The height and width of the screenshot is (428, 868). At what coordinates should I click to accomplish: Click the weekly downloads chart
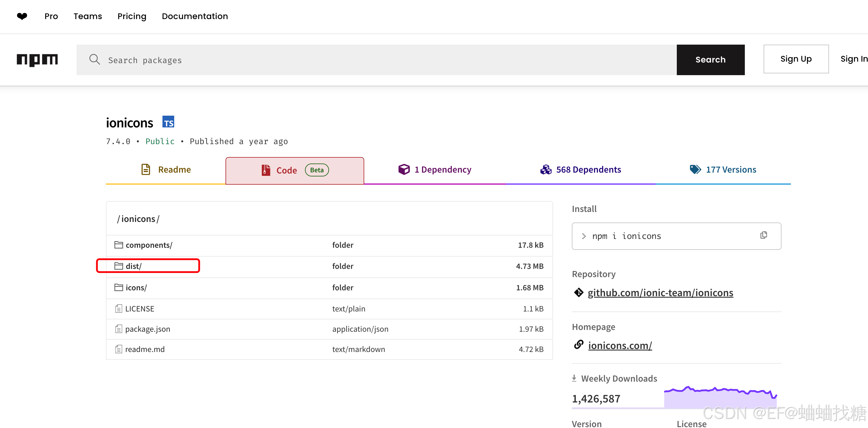tap(720, 397)
